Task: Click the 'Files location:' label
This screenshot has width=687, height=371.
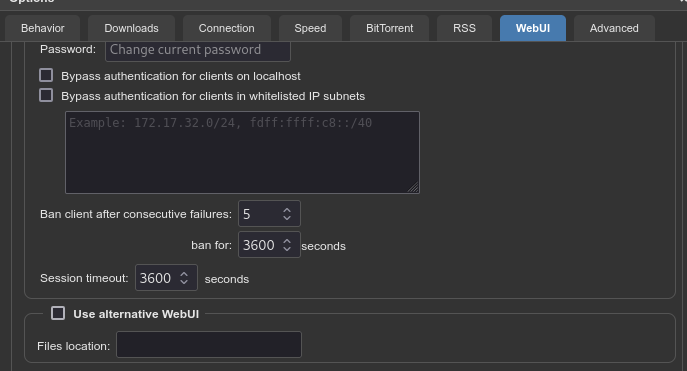Action: [74, 346]
